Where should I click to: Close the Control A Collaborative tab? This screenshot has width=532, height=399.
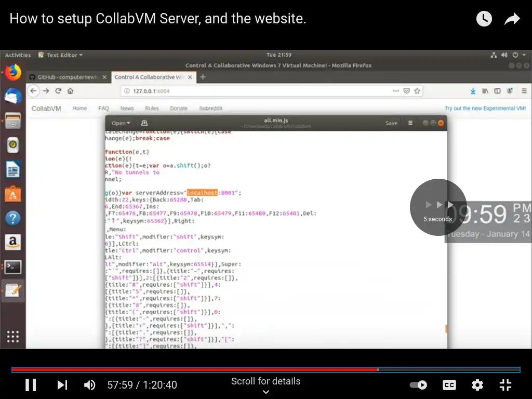point(190,77)
